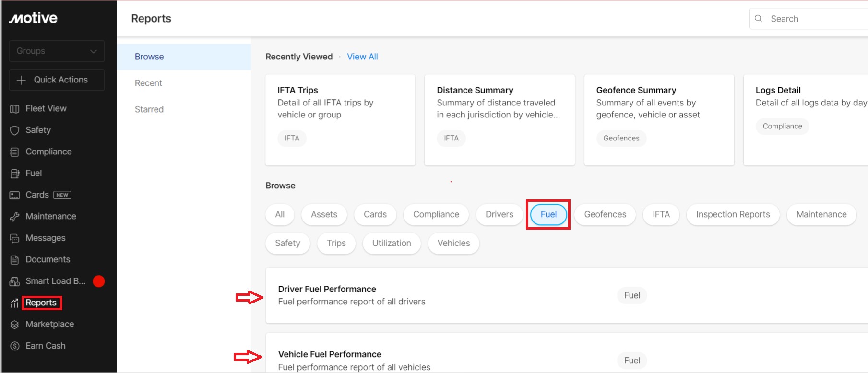
Task: Open the Geofence Summary report card
Action: coord(659,120)
